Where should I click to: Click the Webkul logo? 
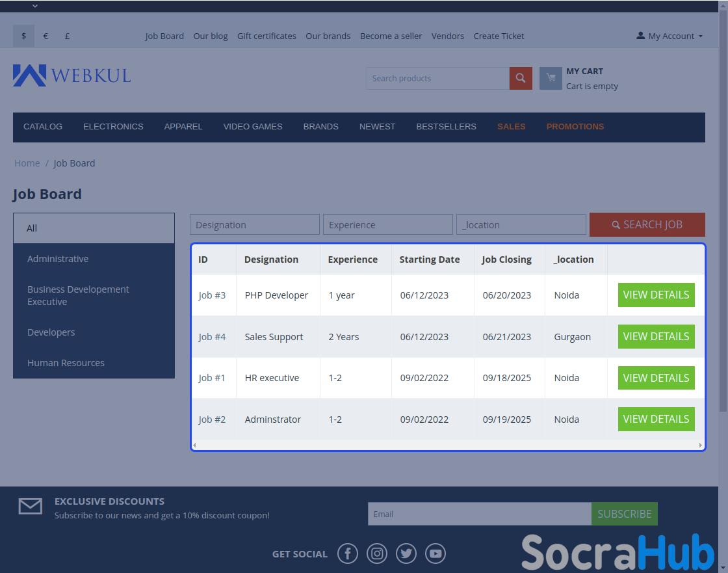(71, 75)
